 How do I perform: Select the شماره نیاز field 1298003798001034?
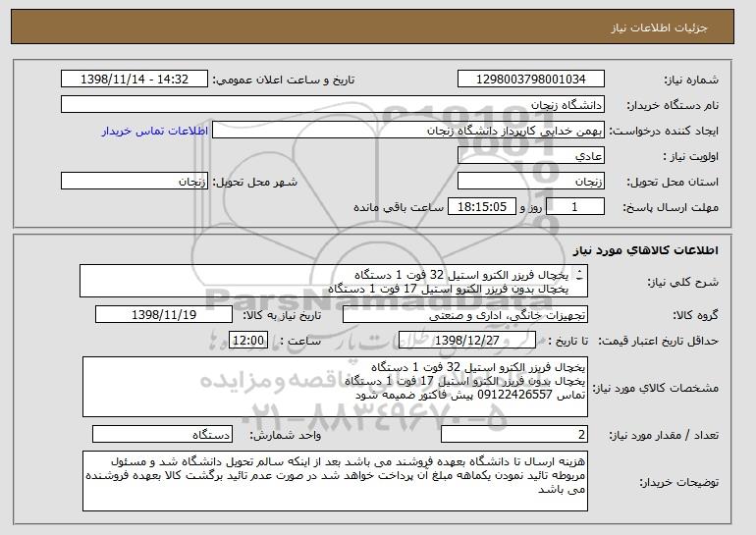pyautogui.click(x=531, y=80)
